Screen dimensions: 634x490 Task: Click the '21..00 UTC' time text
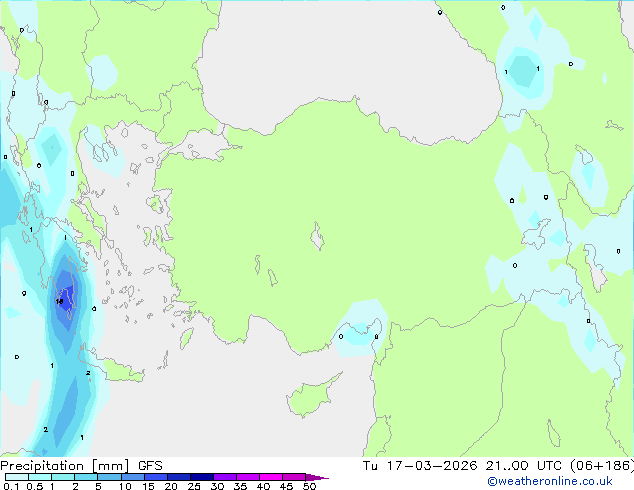click(523, 466)
